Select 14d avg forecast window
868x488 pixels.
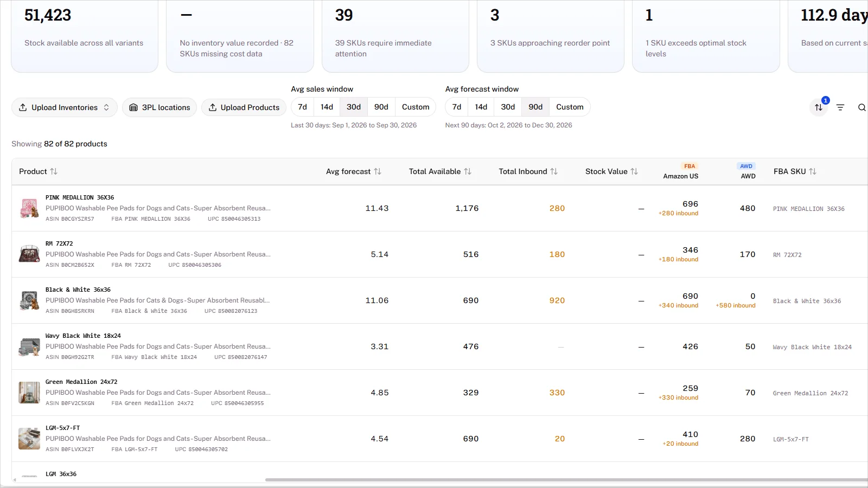pos(481,107)
